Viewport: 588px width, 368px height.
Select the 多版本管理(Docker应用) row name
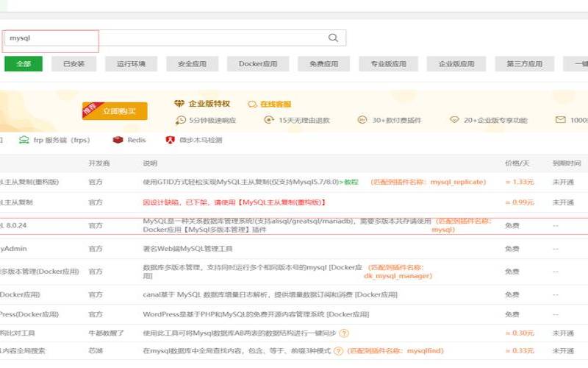coord(40,272)
